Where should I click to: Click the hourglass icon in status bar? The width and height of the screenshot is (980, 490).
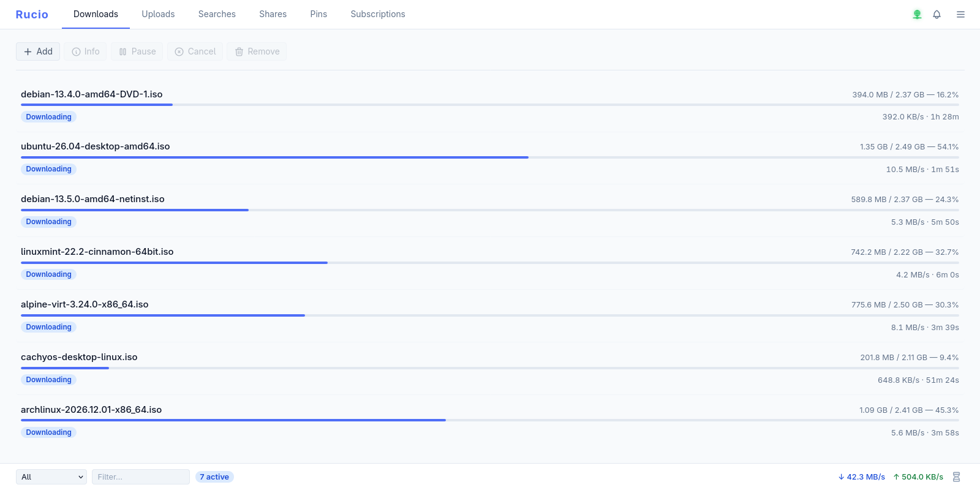(956, 477)
